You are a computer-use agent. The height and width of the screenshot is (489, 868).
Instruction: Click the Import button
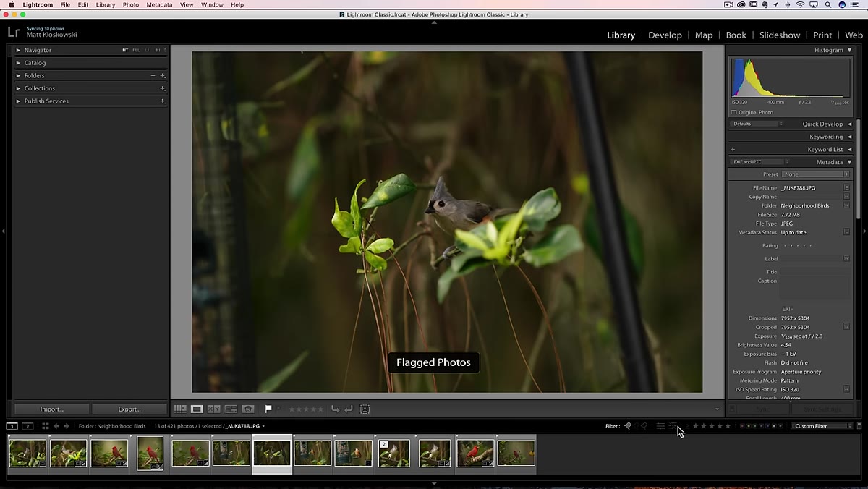click(x=52, y=409)
